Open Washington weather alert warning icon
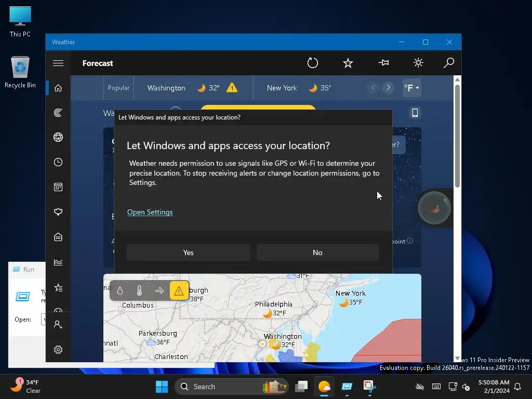Image resolution: width=532 pixels, height=399 pixels. tap(232, 88)
